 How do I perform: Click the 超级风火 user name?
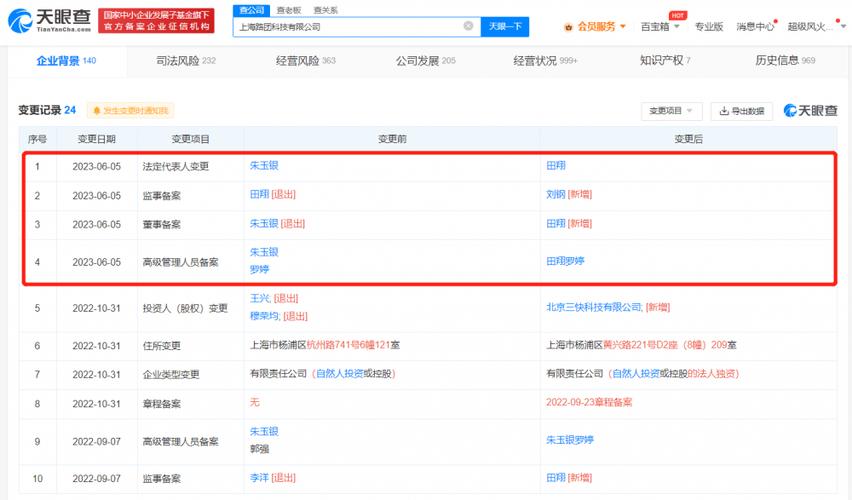tap(809, 27)
